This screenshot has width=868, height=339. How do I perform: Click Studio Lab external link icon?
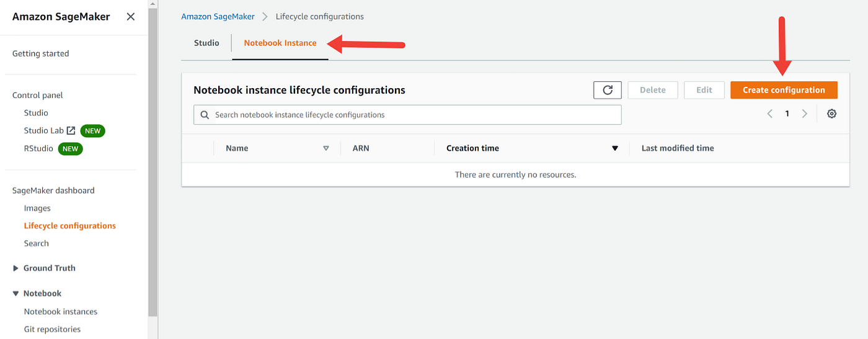point(71,130)
